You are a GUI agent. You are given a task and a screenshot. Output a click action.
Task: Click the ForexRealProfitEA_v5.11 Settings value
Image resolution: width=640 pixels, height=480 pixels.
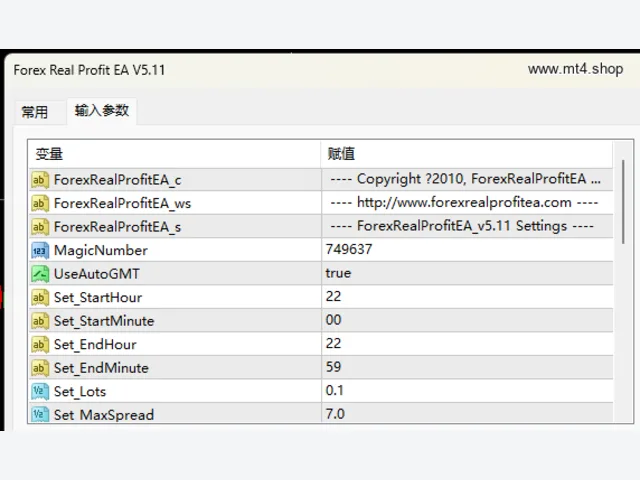[x=462, y=226]
